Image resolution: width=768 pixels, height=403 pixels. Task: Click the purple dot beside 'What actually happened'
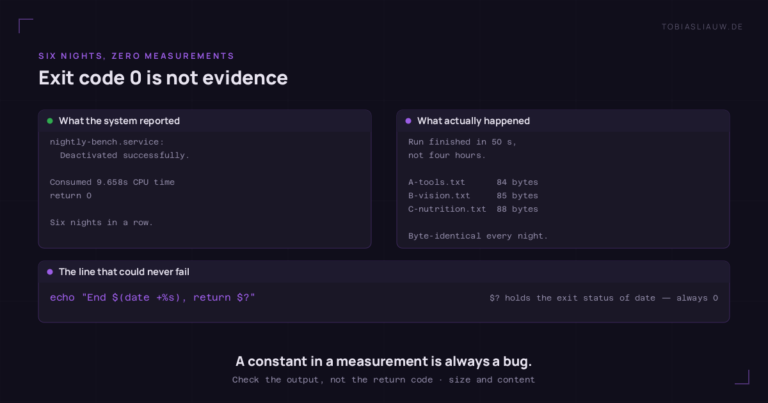tap(408, 121)
